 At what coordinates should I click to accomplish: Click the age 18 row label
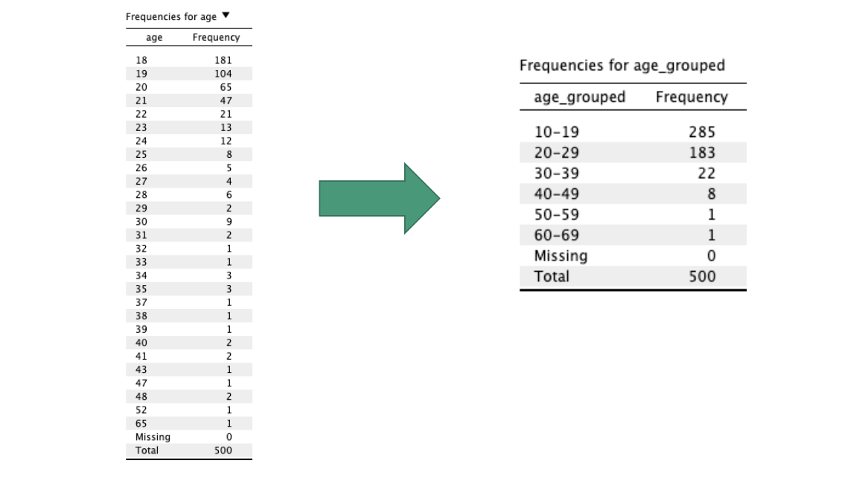pyautogui.click(x=141, y=60)
